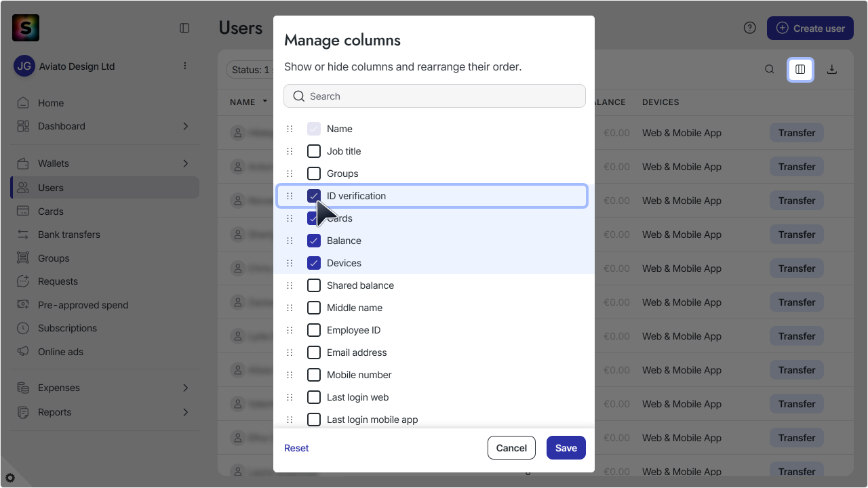Open the company options three-dot menu

(185, 66)
